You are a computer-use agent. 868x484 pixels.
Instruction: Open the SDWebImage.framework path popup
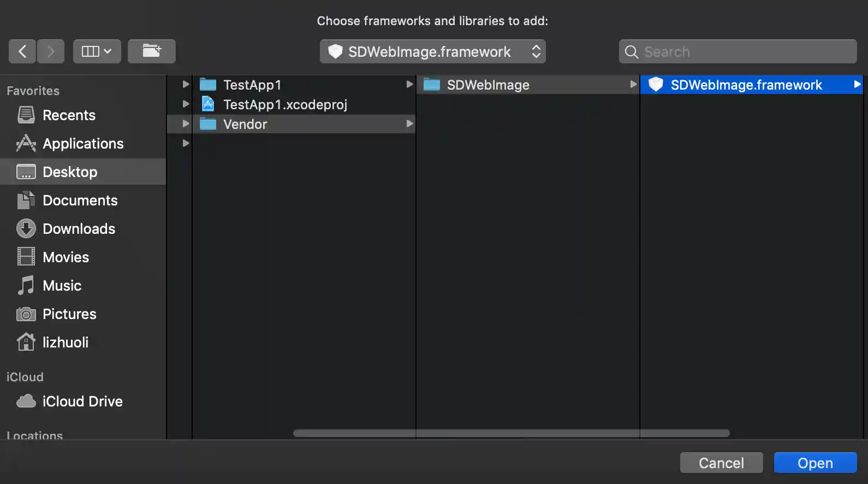coord(433,51)
